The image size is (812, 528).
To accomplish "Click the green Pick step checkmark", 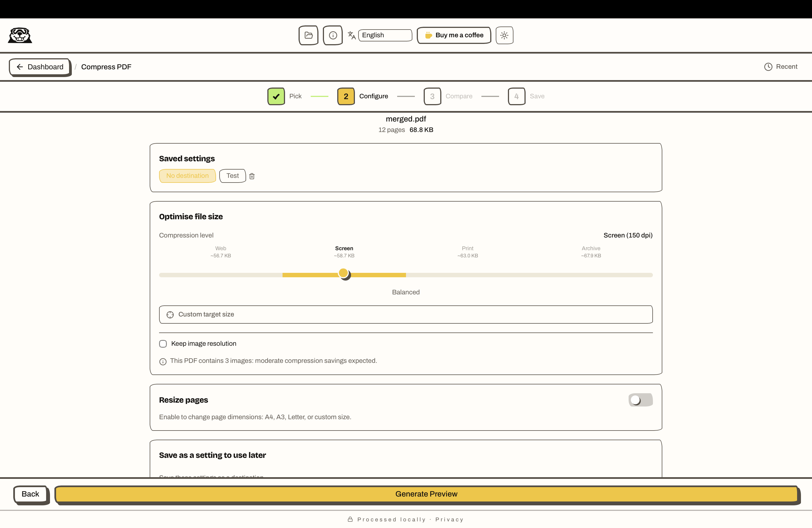I will pos(276,96).
